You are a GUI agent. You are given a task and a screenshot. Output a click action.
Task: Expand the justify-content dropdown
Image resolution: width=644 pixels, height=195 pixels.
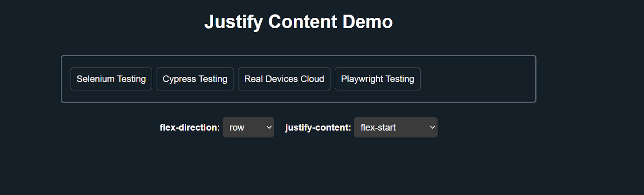(395, 127)
